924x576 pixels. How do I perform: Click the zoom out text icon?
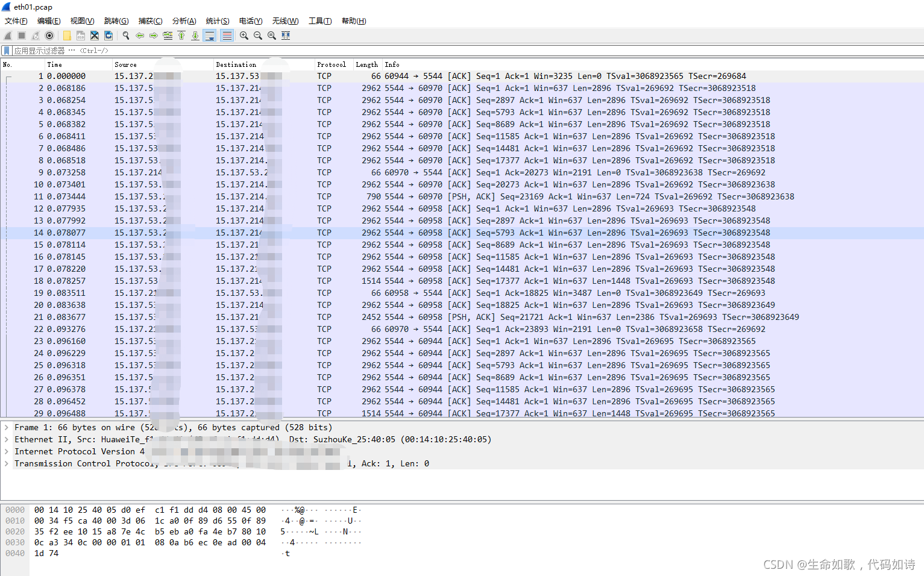point(258,36)
